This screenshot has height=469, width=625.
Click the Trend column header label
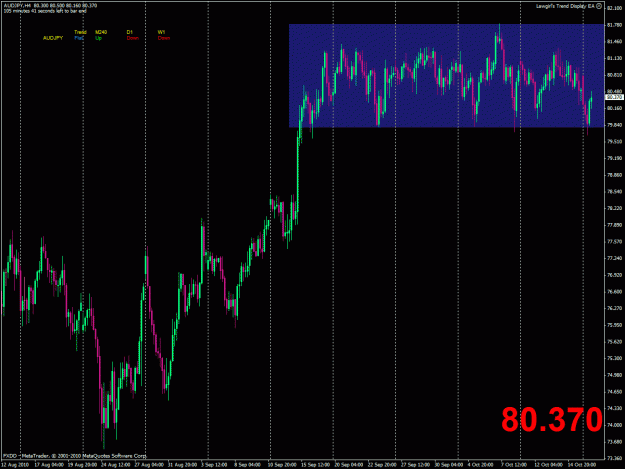(x=80, y=32)
